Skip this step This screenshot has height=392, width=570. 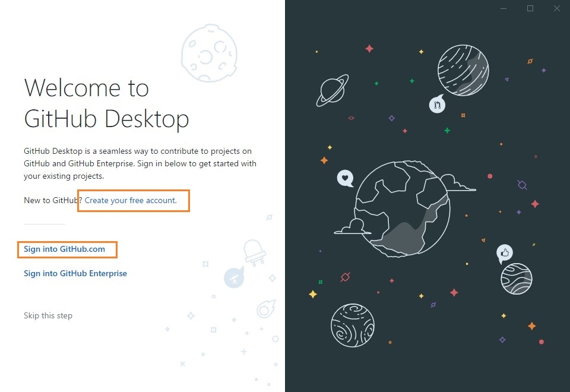(48, 315)
